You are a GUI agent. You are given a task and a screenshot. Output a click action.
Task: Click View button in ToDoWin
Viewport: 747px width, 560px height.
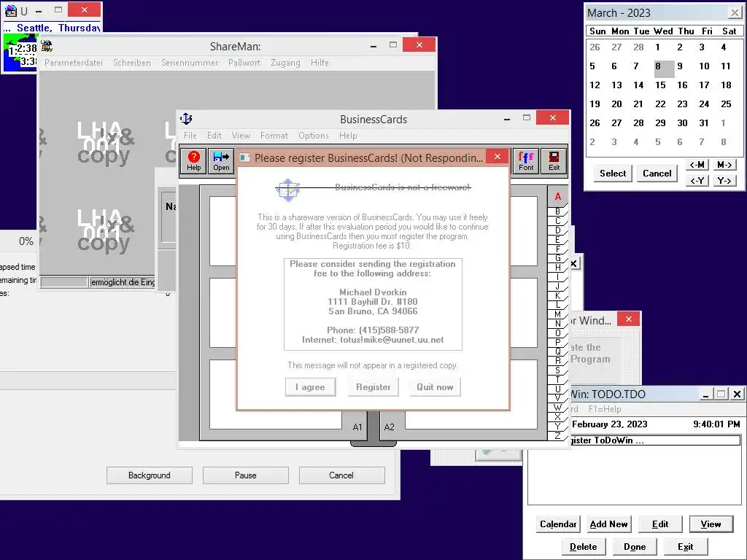pos(711,524)
